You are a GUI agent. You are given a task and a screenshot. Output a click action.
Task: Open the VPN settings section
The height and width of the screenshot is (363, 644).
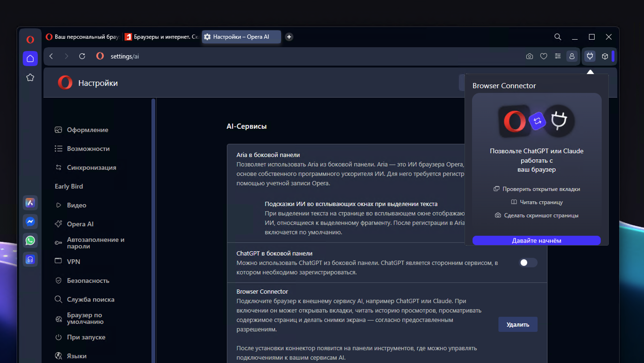coord(73,262)
